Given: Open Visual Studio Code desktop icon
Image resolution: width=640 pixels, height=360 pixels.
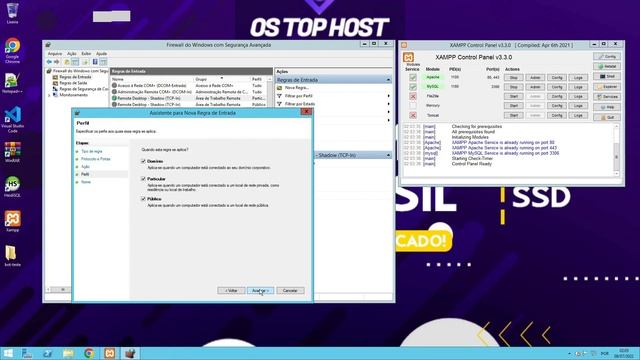Looking at the screenshot, I should [12, 119].
